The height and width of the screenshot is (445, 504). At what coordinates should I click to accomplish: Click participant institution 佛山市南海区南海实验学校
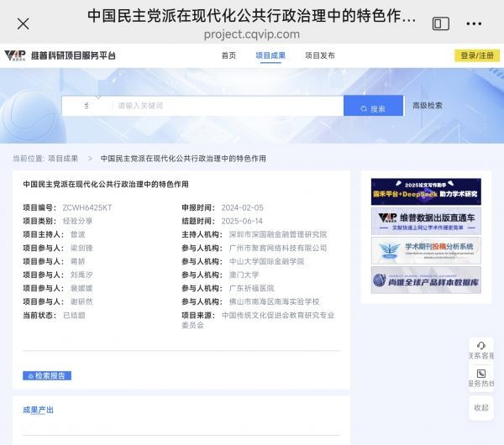tap(274, 301)
